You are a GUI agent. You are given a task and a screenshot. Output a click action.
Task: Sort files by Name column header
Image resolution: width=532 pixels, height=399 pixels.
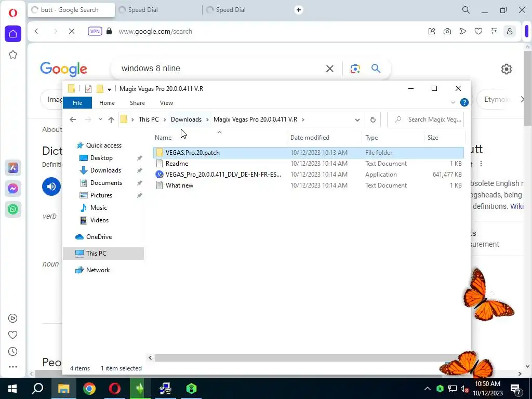163,137
